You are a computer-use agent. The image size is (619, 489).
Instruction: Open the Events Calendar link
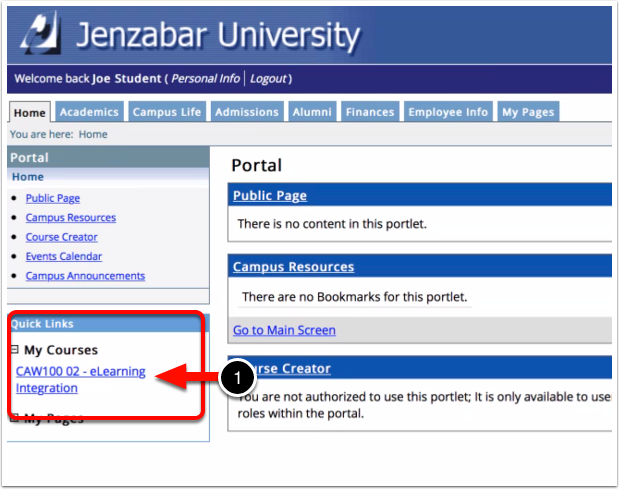tap(64, 256)
